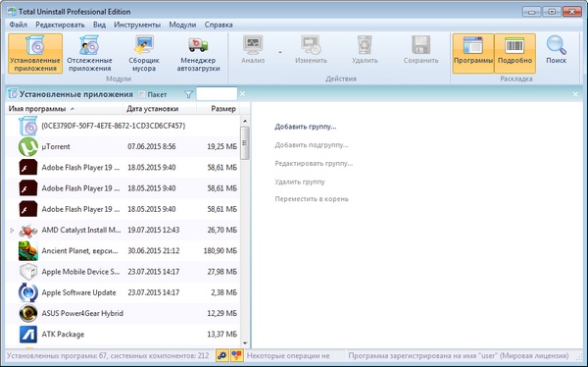Viewport: 588px width, 367px height.
Task: Clear the filter with the x button
Action: coord(243,94)
